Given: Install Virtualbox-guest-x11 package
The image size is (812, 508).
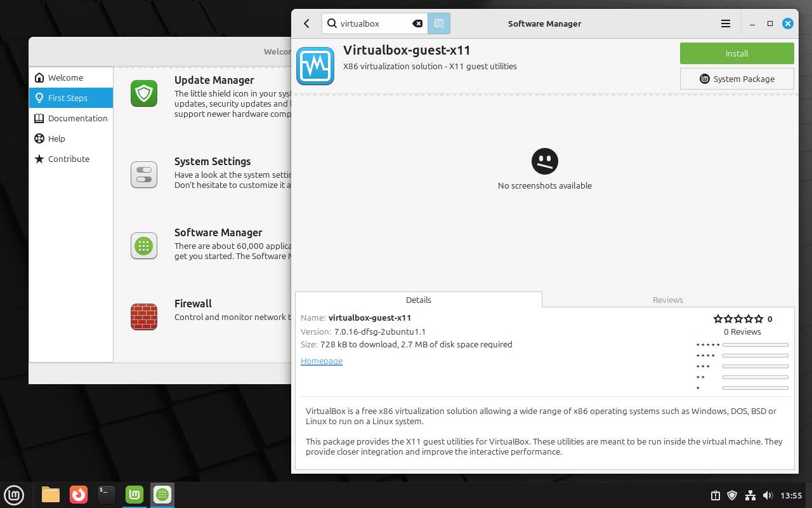Looking at the screenshot, I should [x=737, y=53].
